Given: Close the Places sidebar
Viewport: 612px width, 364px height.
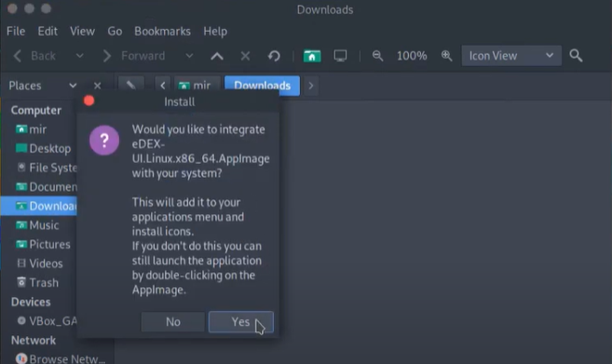Looking at the screenshot, I should pyautogui.click(x=98, y=86).
